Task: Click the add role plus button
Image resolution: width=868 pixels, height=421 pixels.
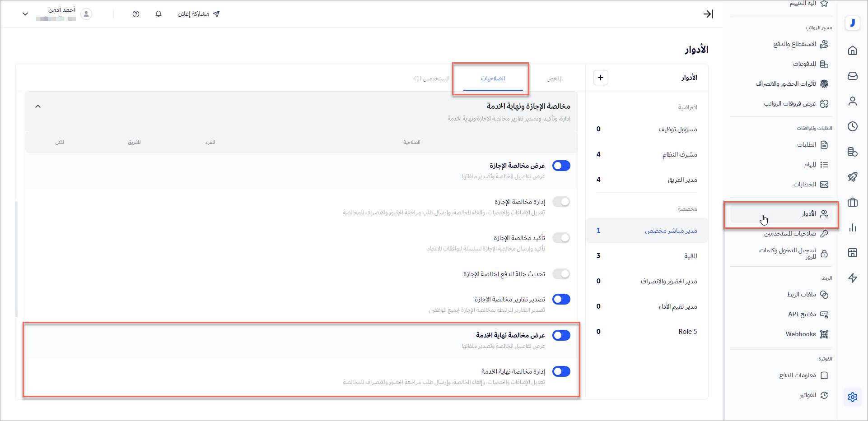Action: pyautogui.click(x=600, y=78)
